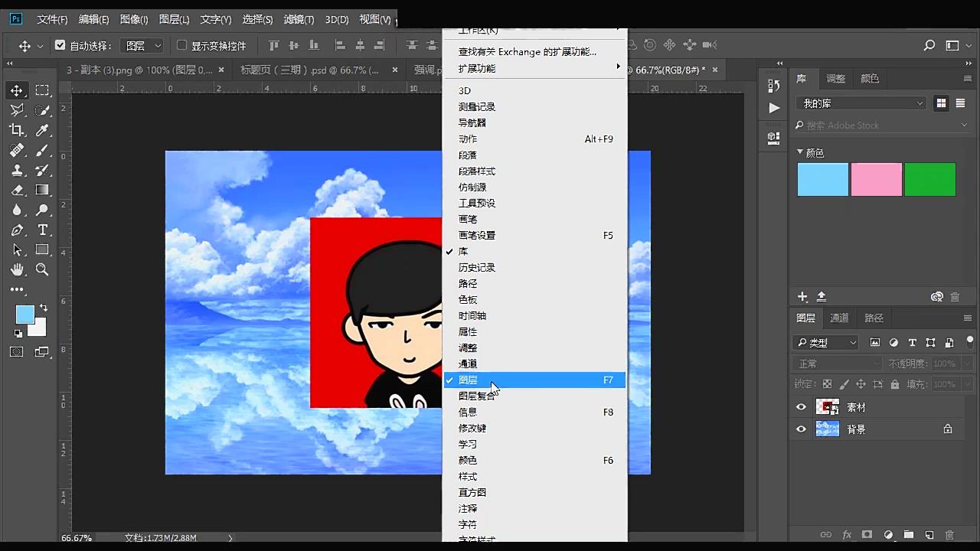The image size is (980, 551).
Task: Select the Quick Selection tool
Action: [x=42, y=110]
